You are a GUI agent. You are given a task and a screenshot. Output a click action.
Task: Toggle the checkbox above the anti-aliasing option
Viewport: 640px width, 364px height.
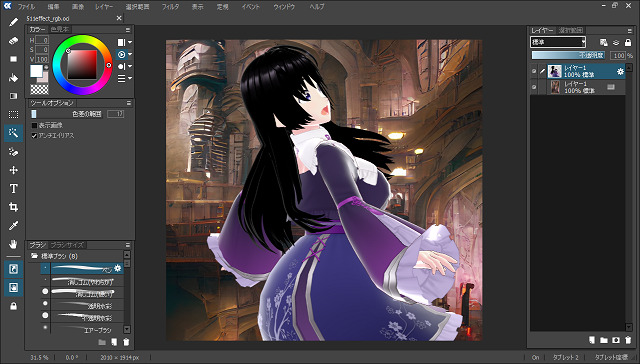point(34,125)
